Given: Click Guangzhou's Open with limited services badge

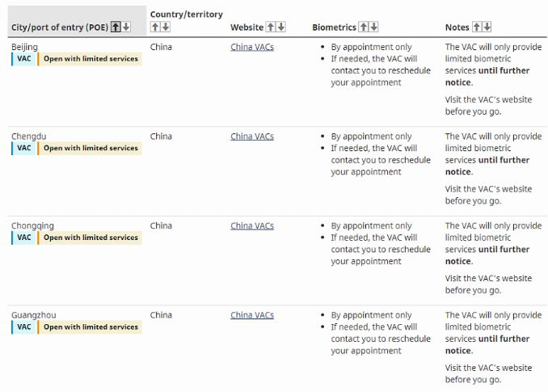Looking at the screenshot, I should [x=91, y=327].
